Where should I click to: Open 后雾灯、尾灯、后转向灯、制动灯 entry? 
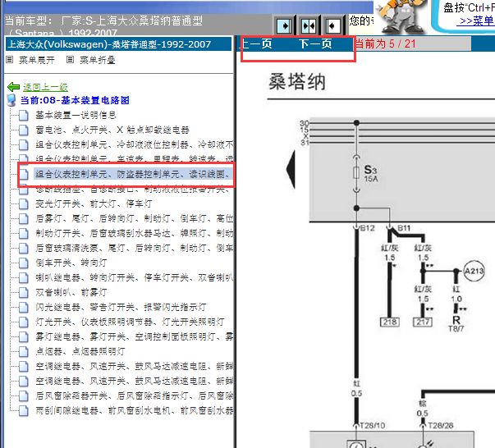134,218
